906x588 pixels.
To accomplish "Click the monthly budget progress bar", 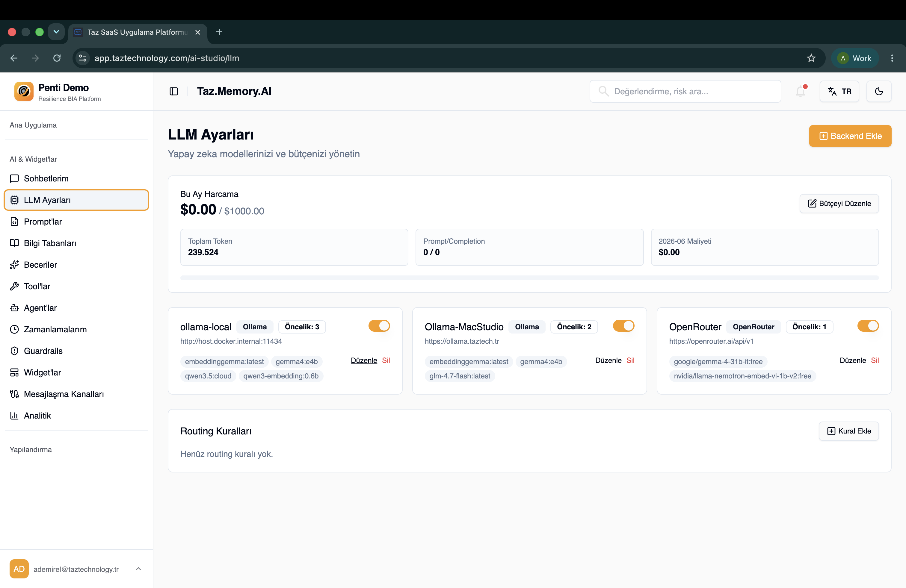I will pos(529,278).
